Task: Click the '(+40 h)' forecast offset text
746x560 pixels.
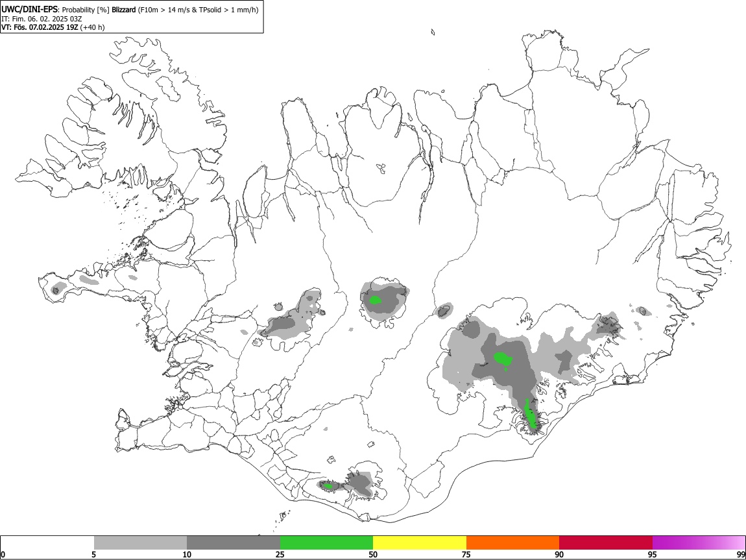Action: tap(92, 27)
